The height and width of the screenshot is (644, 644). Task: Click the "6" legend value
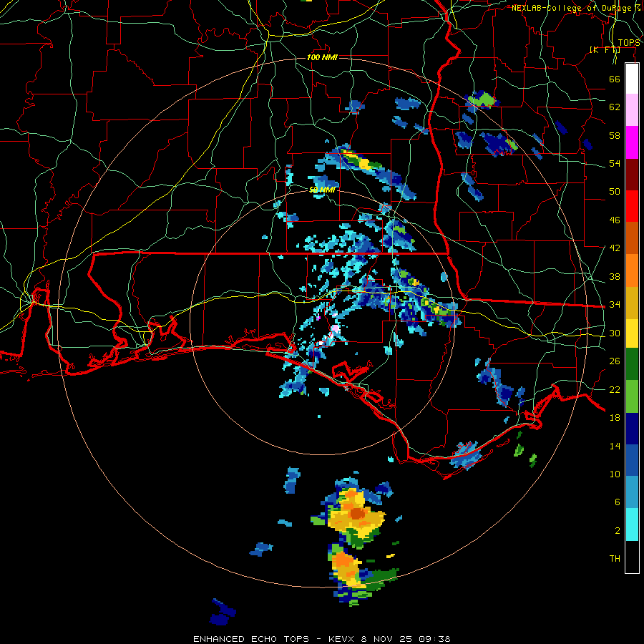coord(618,502)
